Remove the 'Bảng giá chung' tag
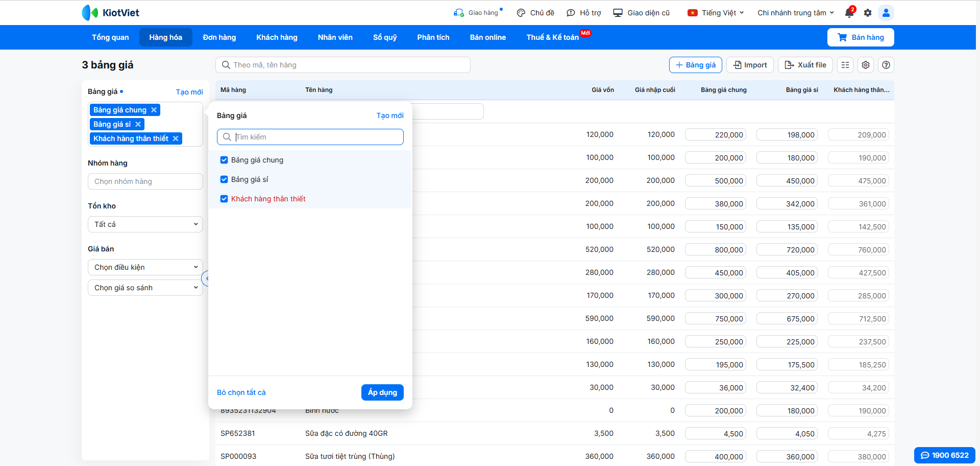Image resolution: width=980 pixels, height=466 pixels. coord(154,110)
